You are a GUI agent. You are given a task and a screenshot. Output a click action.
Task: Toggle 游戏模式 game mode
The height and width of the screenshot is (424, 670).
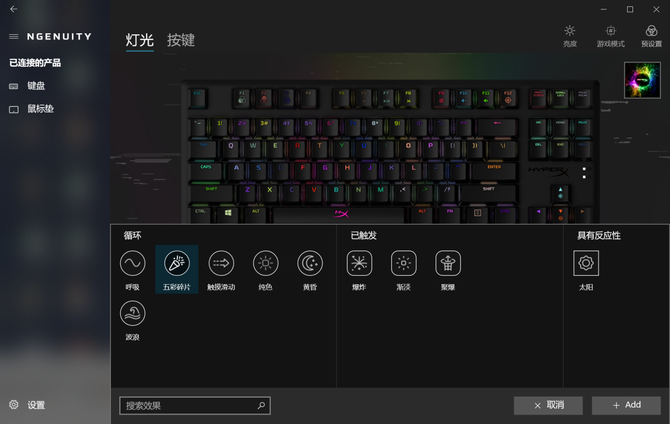[611, 36]
